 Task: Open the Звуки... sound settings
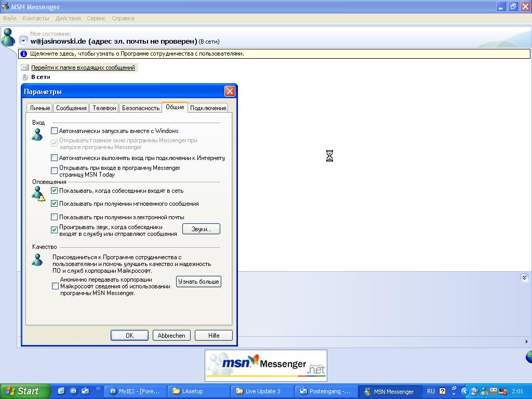(x=201, y=229)
